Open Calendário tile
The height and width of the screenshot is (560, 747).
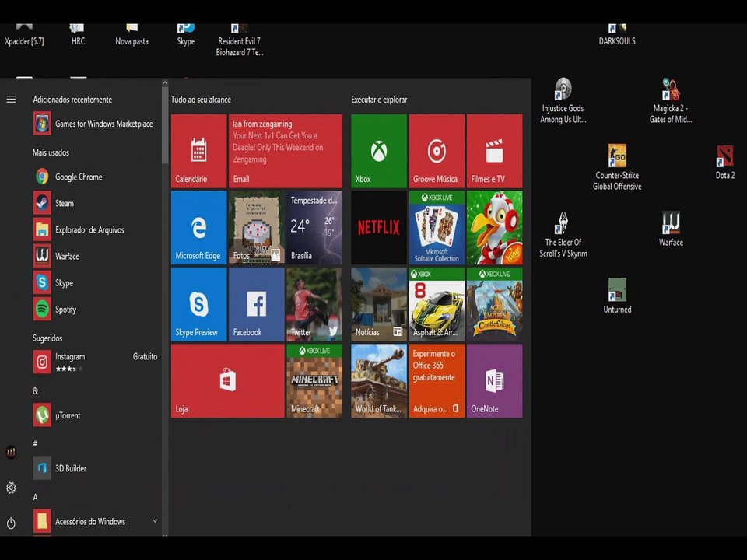click(x=198, y=151)
